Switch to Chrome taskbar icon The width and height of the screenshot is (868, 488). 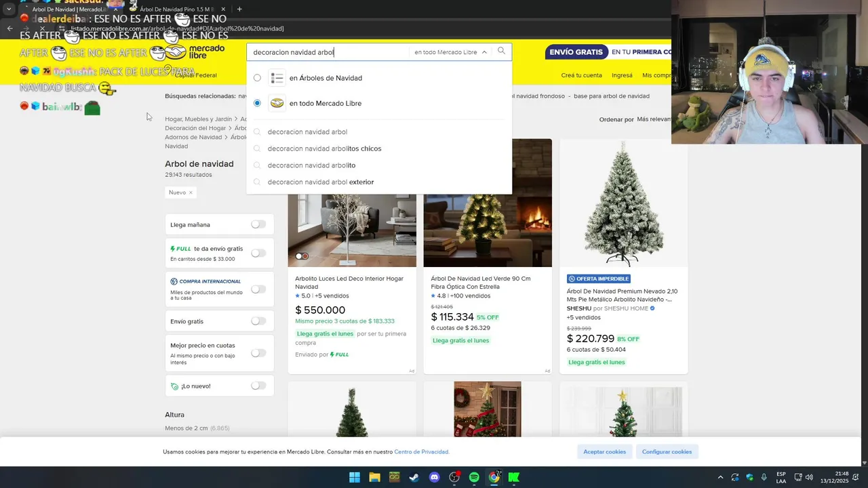click(494, 477)
